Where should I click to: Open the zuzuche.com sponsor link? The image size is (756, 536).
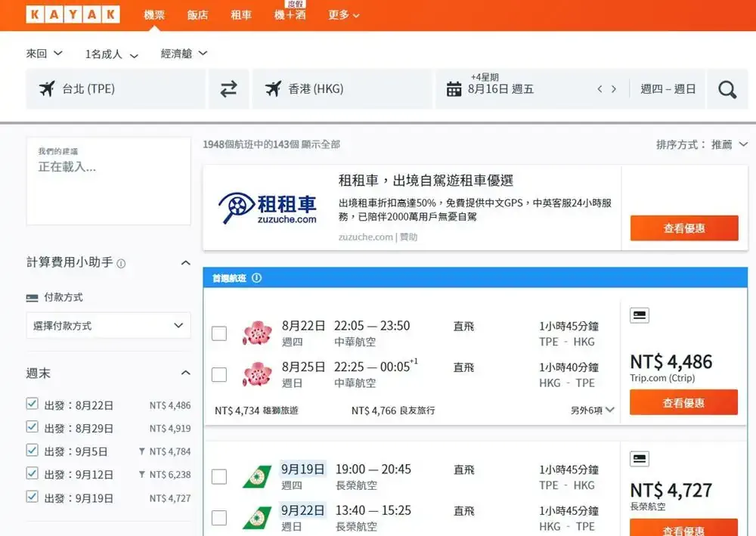[365, 237]
